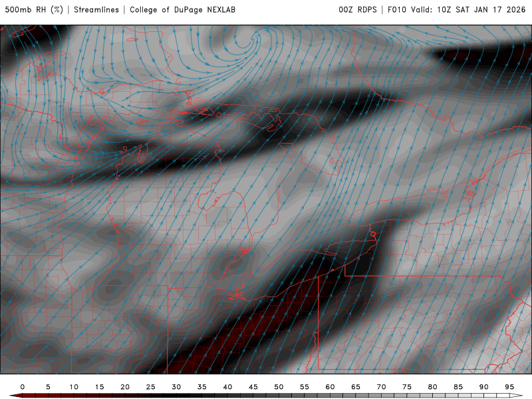Click the colorbar label "95"

(x=509, y=387)
